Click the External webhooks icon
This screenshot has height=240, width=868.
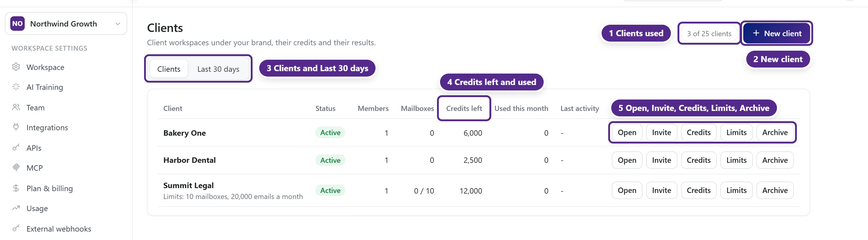(16, 229)
